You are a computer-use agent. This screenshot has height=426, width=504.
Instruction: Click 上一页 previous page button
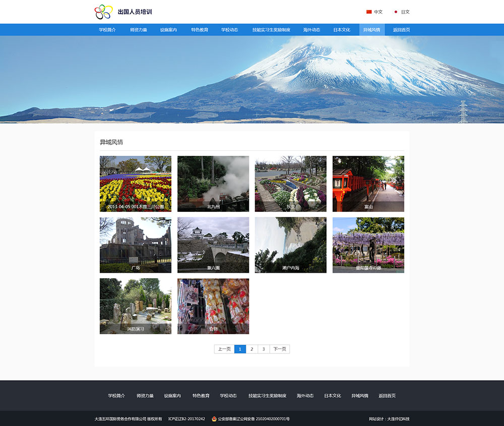point(224,349)
